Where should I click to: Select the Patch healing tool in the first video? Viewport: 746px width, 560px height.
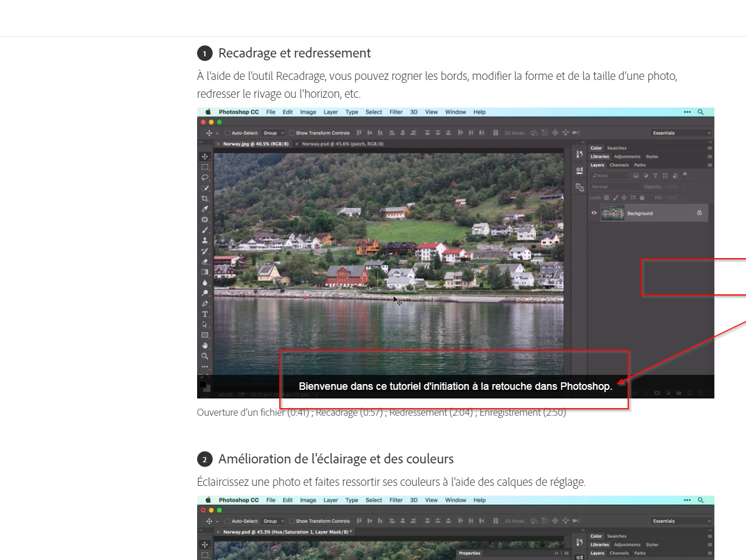[x=205, y=220]
